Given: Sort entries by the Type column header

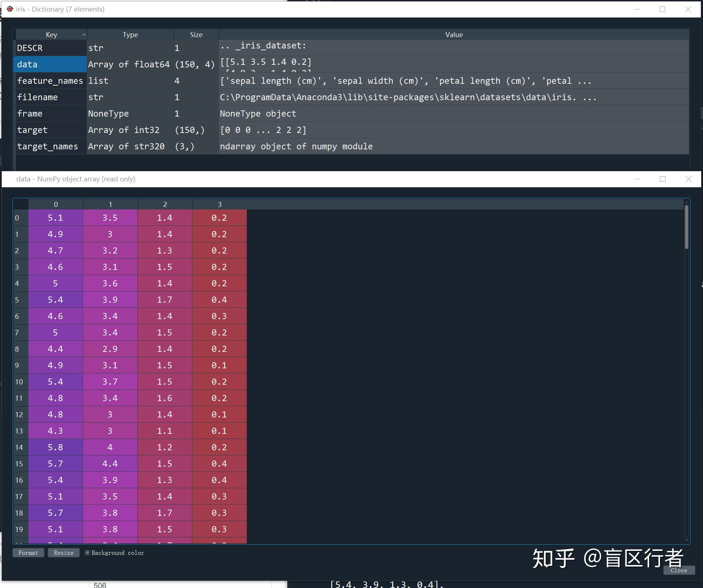Looking at the screenshot, I should [130, 34].
